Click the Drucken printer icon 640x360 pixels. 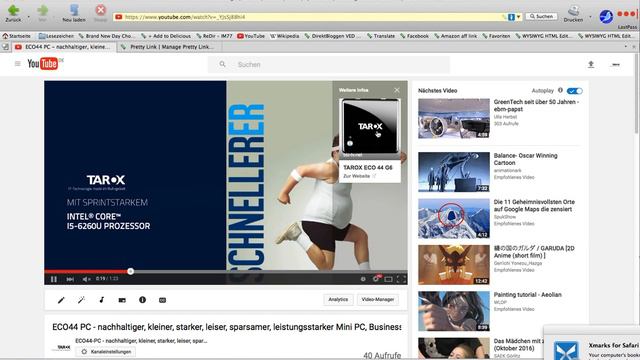pos(573,11)
